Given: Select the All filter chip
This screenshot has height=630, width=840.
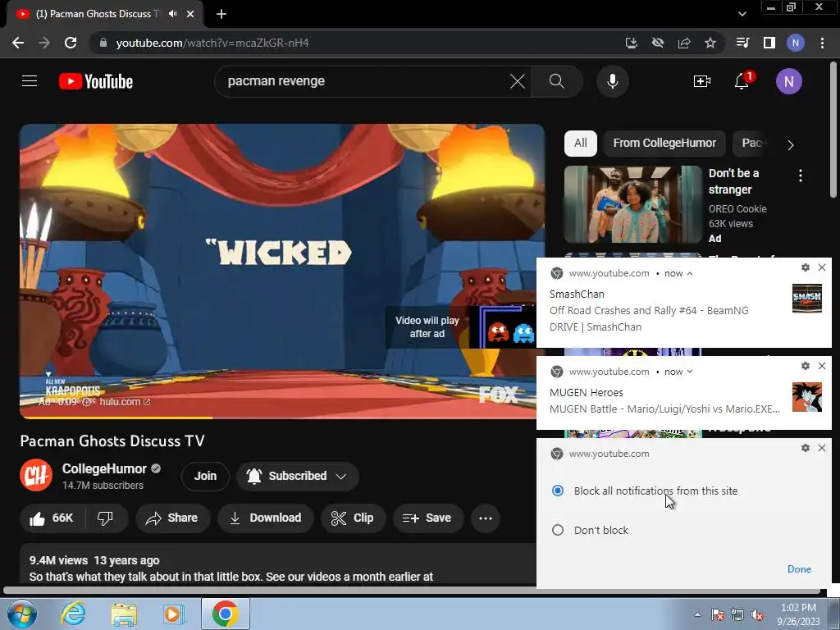Looking at the screenshot, I should click(x=580, y=143).
